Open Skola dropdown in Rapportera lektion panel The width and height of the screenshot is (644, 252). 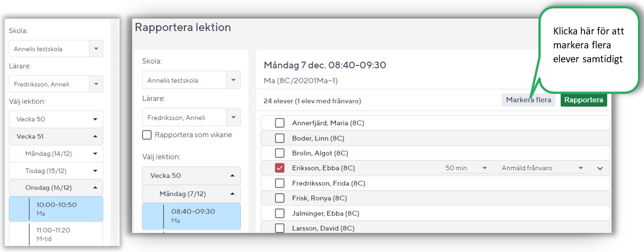click(x=233, y=80)
